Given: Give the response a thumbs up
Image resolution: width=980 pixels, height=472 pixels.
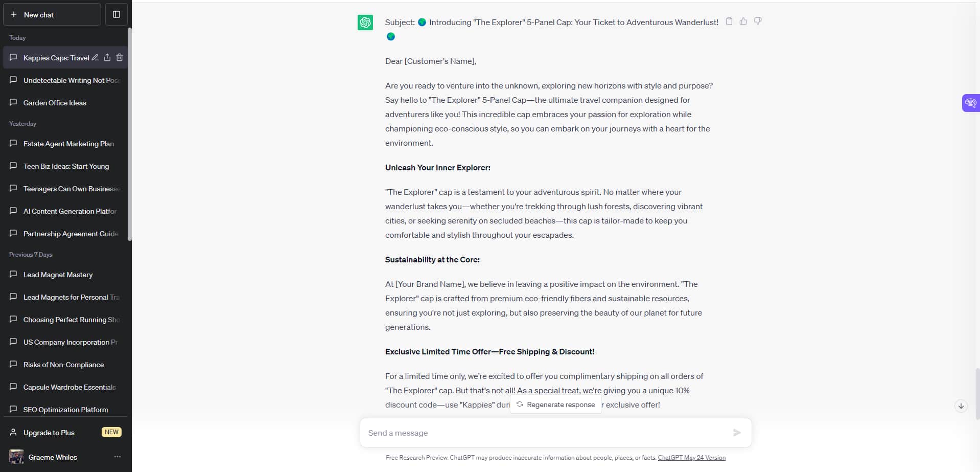Looking at the screenshot, I should (743, 21).
